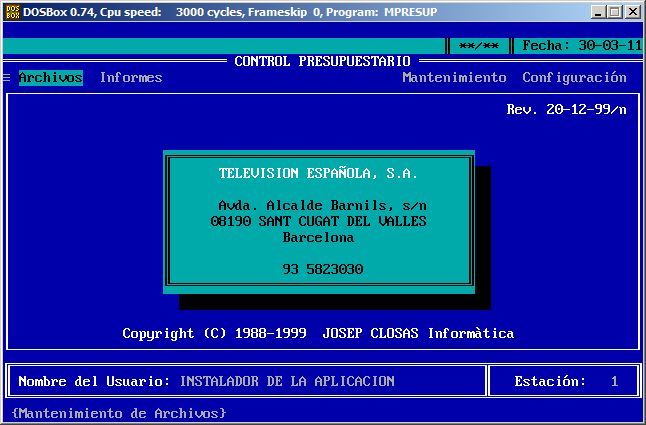Click the phone number 93 5823030

coord(322,269)
